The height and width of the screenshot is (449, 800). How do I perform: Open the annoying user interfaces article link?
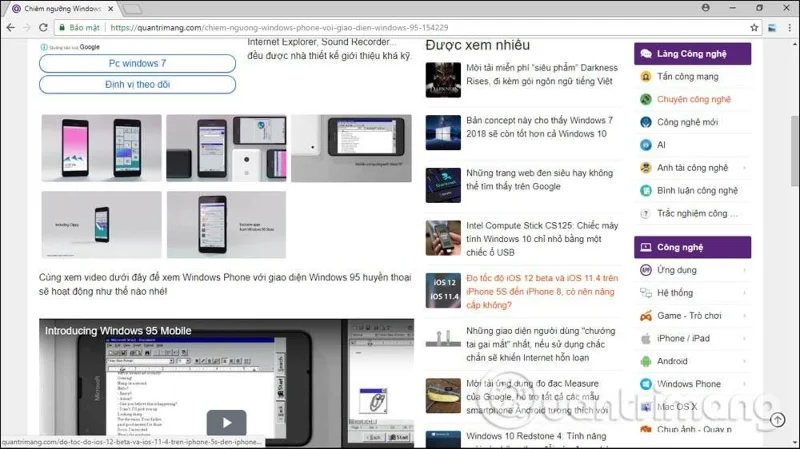(540, 344)
